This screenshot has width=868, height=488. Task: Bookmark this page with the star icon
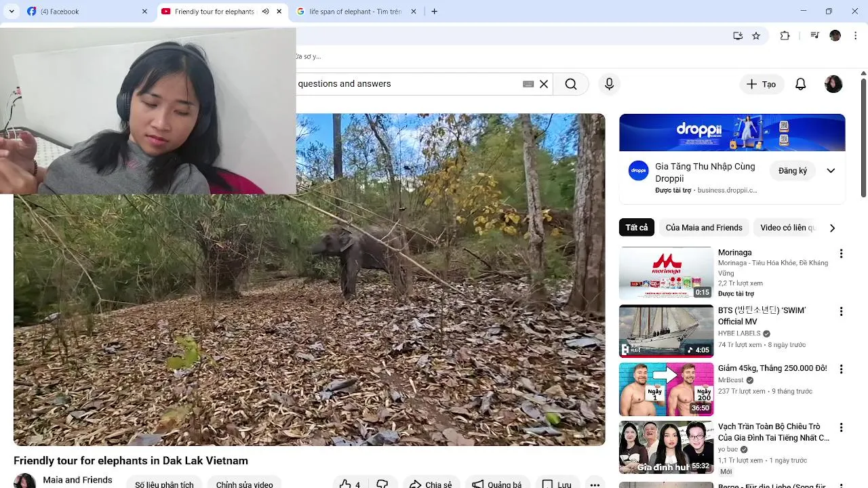point(756,36)
